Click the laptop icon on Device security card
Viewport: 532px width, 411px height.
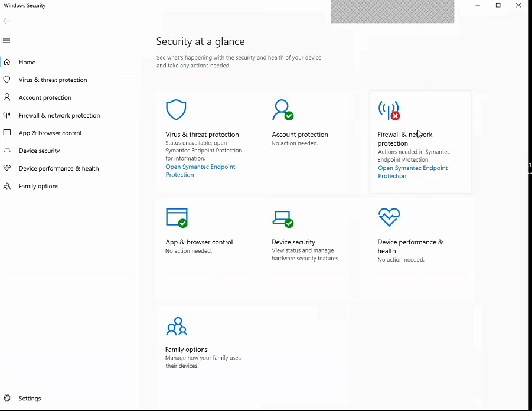click(283, 219)
